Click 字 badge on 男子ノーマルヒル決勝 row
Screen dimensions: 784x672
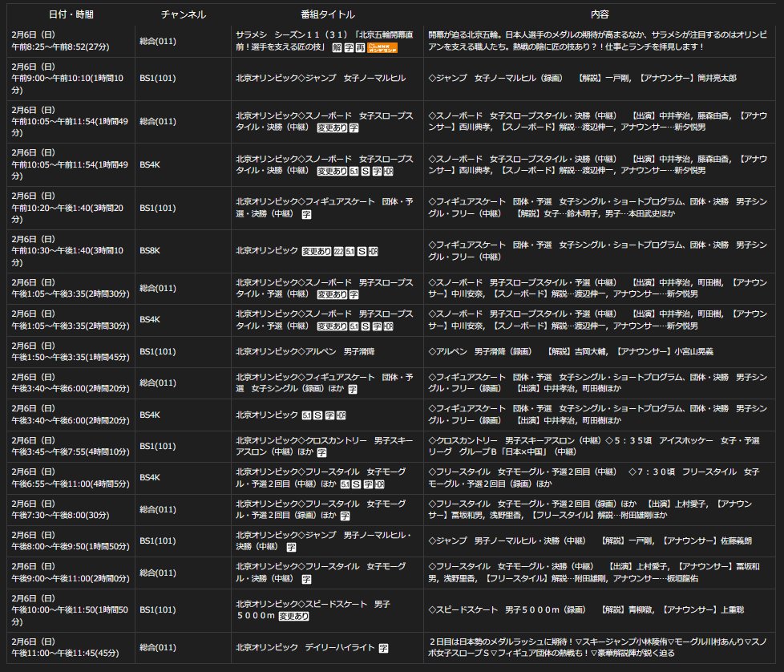point(291,548)
